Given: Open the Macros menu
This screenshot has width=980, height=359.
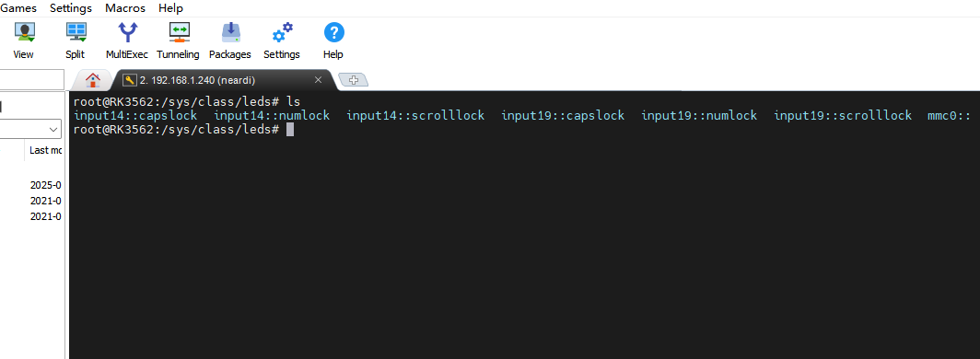Looking at the screenshot, I should click(125, 8).
